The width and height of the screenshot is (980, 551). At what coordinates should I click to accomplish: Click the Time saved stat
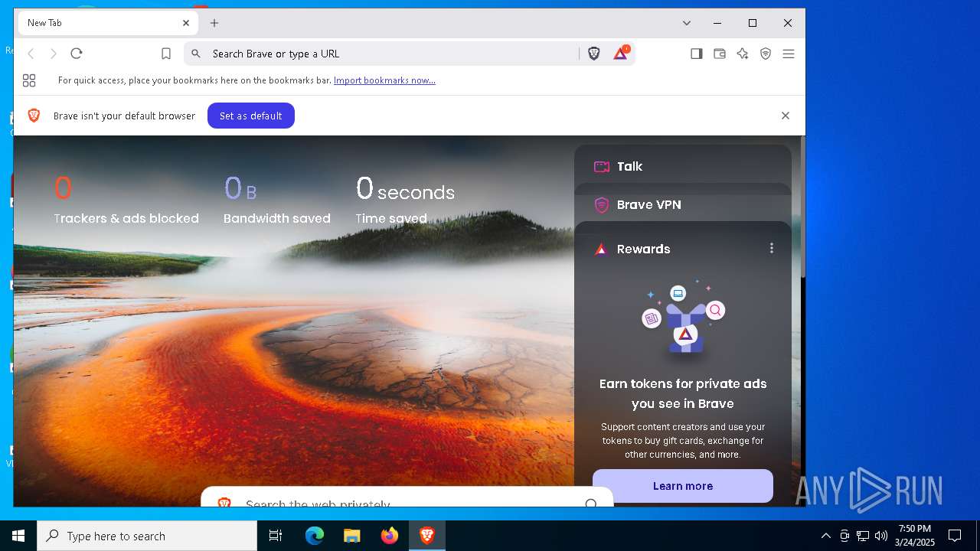point(405,200)
